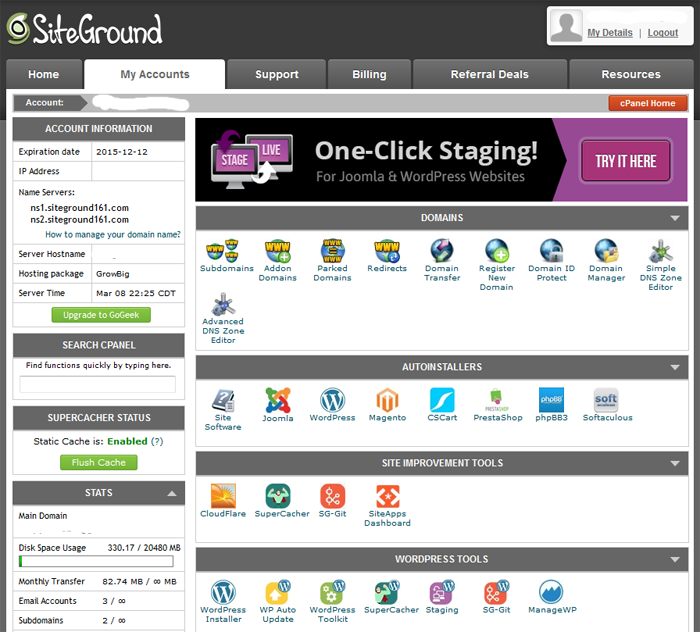Collapse the Site Improvement Tools section
Viewport: 700px width, 632px height.
(675, 464)
